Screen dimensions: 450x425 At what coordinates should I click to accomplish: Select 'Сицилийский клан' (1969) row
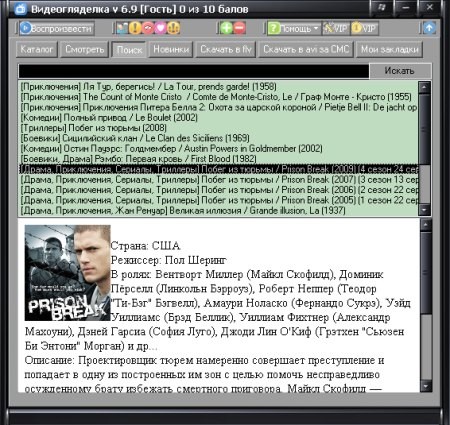tap(218, 138)
